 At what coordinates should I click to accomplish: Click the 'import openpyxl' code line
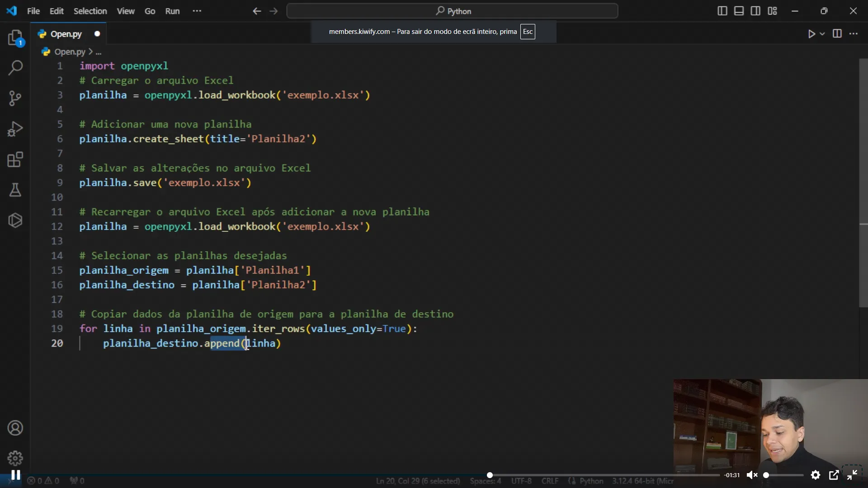click(x=124, y=66)
